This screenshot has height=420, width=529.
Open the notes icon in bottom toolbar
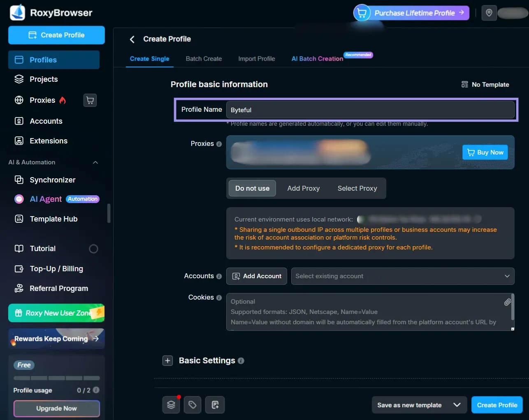215,405
